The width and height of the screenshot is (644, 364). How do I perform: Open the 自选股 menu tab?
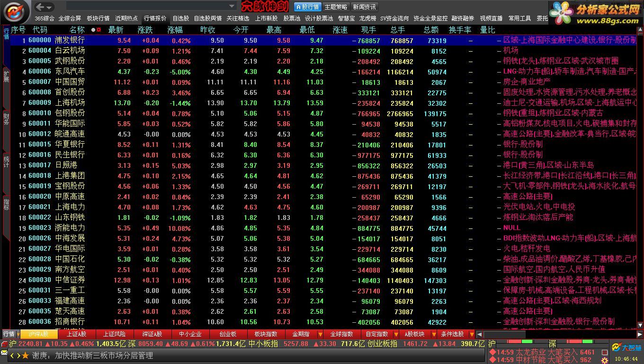(180, 18)
